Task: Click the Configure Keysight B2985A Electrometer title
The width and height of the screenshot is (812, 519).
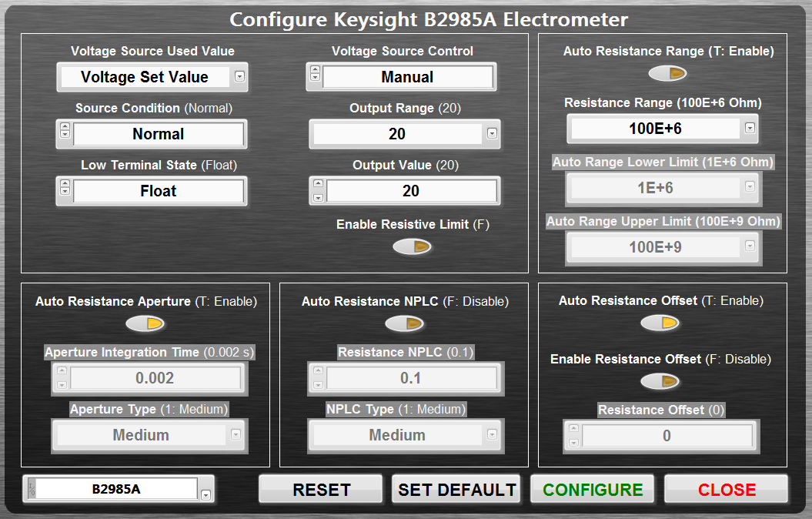Action: (x=429, y=19)
